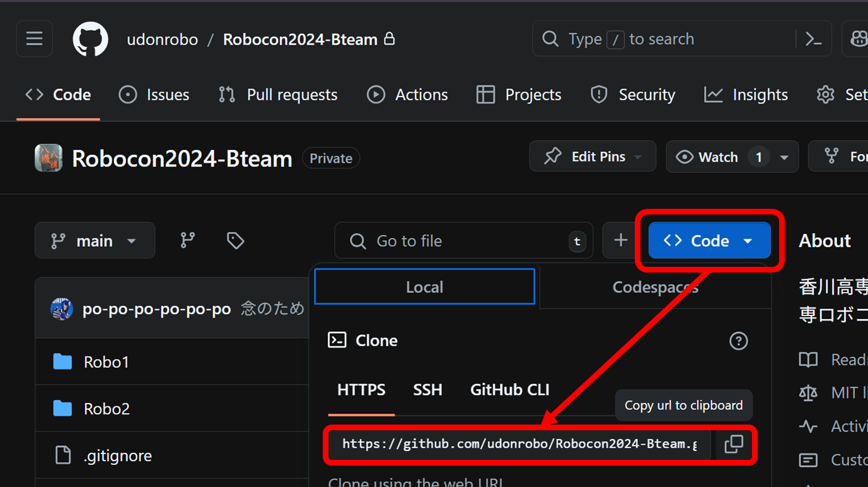
Task: Click the Private badge label
Action: [x=331, y=158]
